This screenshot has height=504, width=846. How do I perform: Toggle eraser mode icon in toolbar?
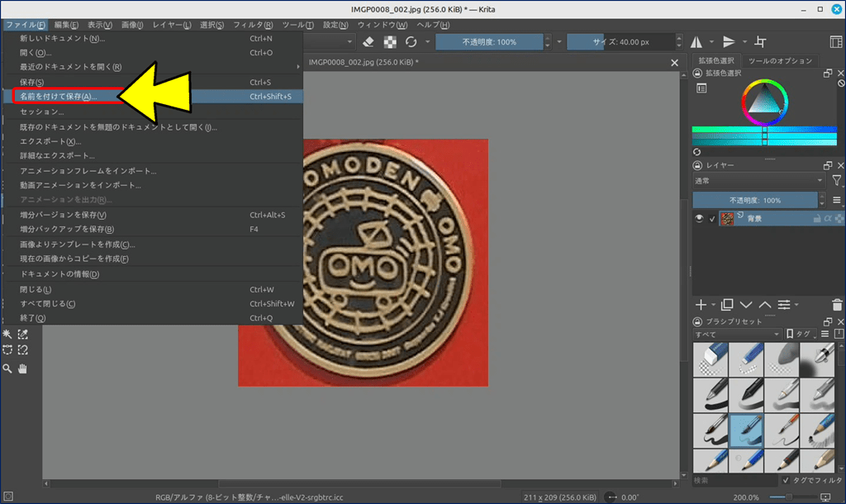tap(370, 42)
